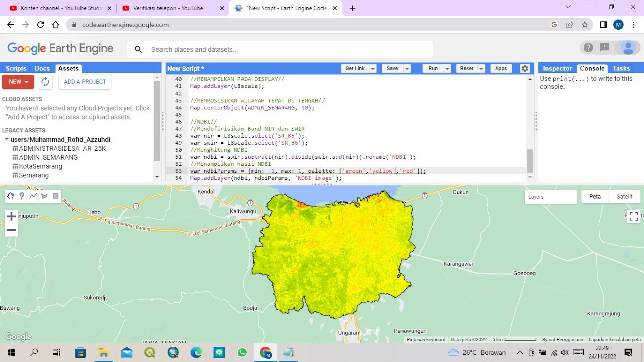Run the script
Image resolution: width=644 pixels, height=362 pixels.
433,69
